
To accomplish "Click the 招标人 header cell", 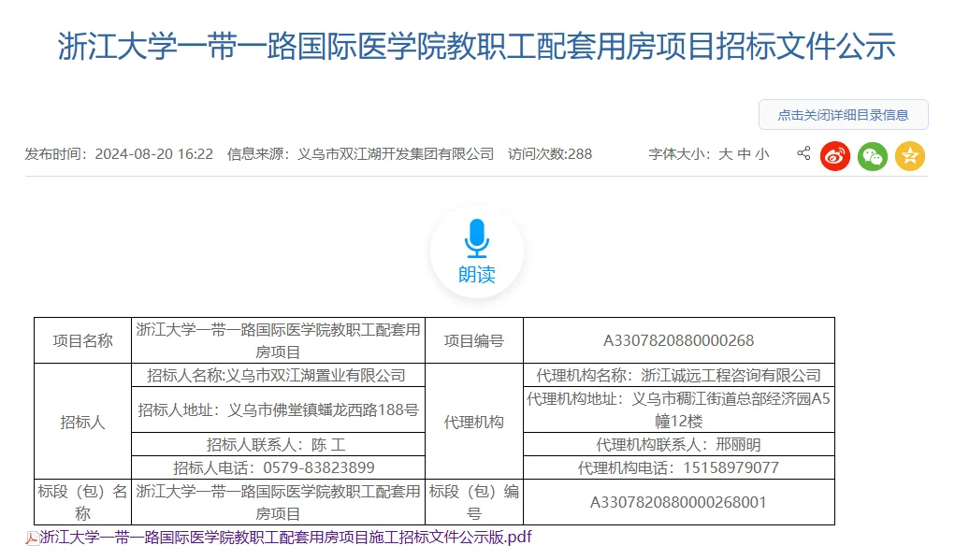I will 83,422.
